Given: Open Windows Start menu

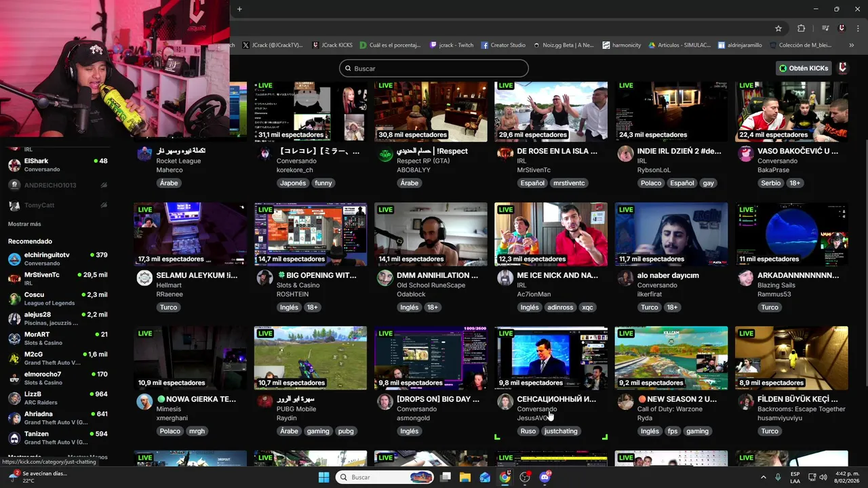Looking at the screenshot, I should point(323,477).
